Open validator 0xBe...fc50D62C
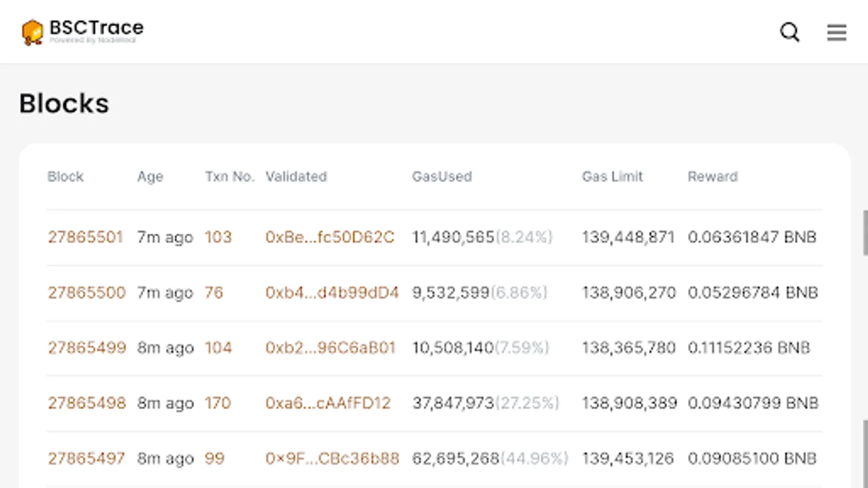 pos(330,237)
